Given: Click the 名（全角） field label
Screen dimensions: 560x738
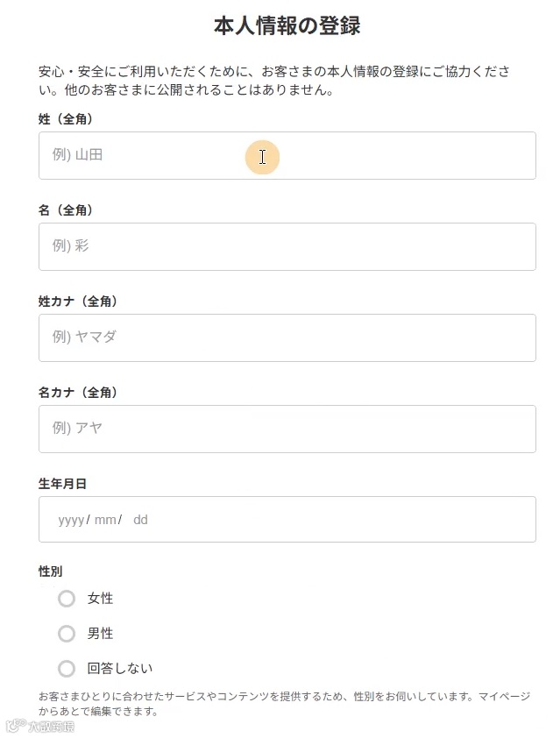Looking at the screenshot, I should click(x=66, y=210).
